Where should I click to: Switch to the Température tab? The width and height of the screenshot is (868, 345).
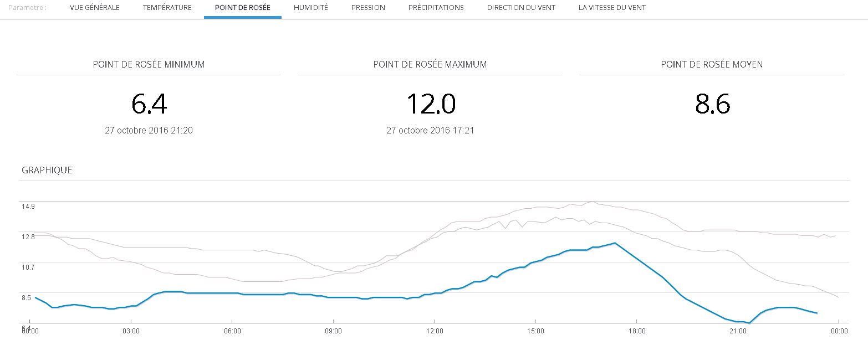[x=167, y=8]
